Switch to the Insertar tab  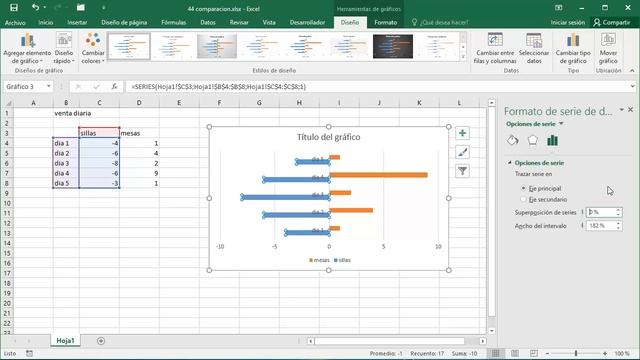click(77, 22)
